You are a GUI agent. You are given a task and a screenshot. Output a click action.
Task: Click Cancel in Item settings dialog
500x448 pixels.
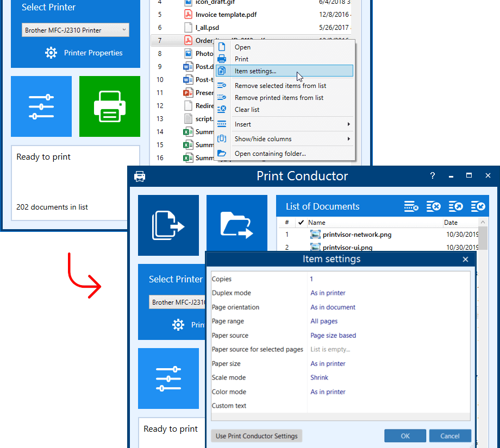[450, 436]
